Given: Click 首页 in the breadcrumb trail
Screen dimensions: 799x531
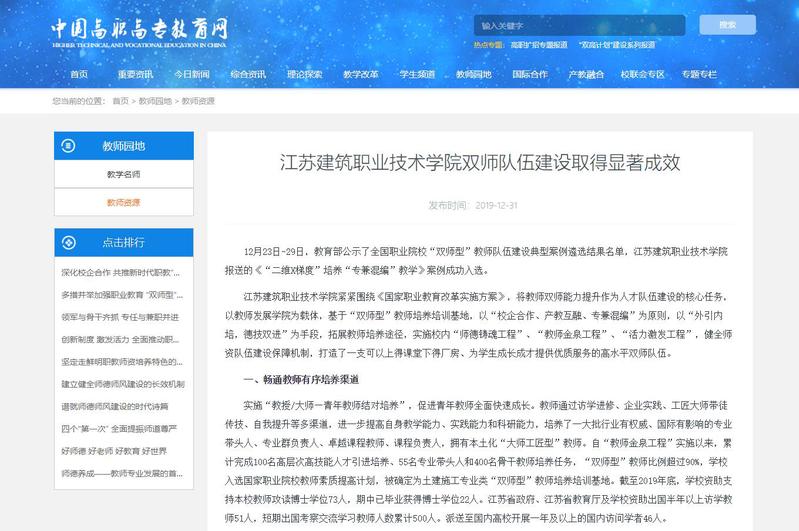Looking at the screenshot, I should (120, 102).
